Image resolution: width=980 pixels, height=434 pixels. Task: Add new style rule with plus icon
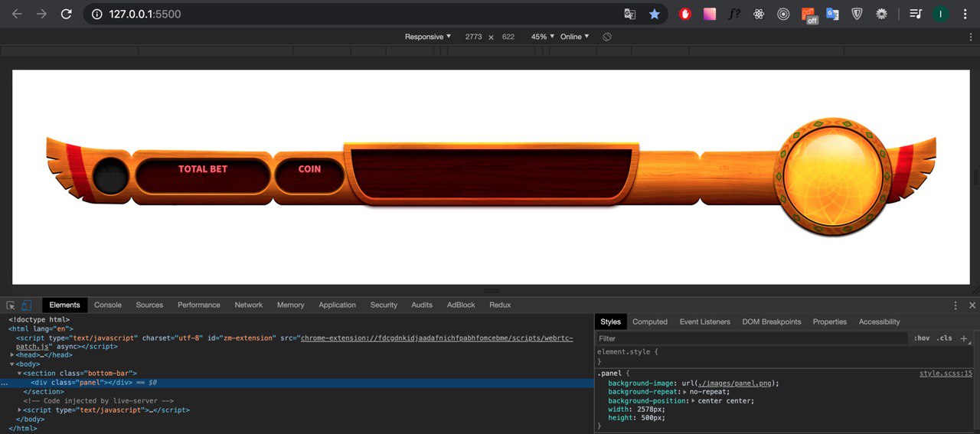pos(964,338)
